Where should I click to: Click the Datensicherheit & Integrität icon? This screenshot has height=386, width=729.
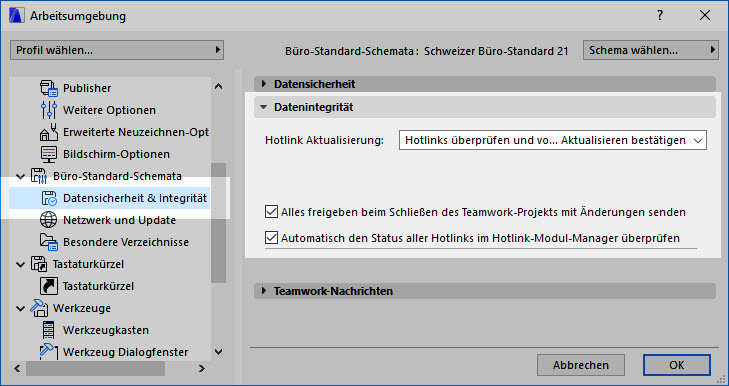tap(48, 198)
